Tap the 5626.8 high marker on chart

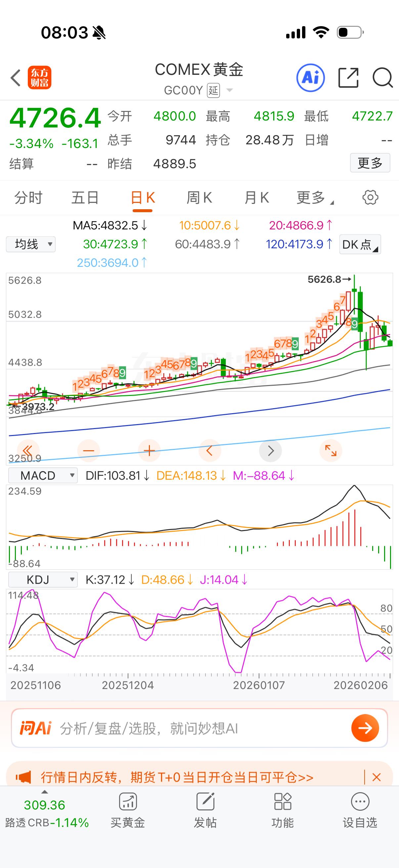click(x=329, y=279)
